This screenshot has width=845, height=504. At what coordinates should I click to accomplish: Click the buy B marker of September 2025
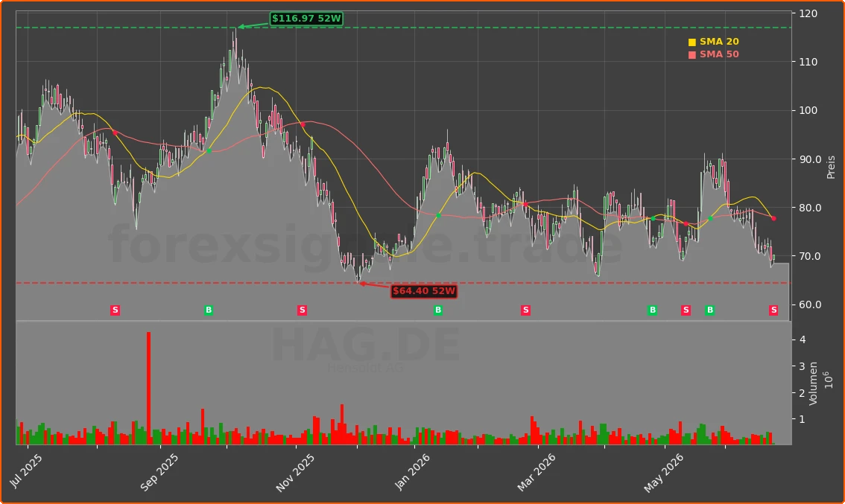click(209, 310)
